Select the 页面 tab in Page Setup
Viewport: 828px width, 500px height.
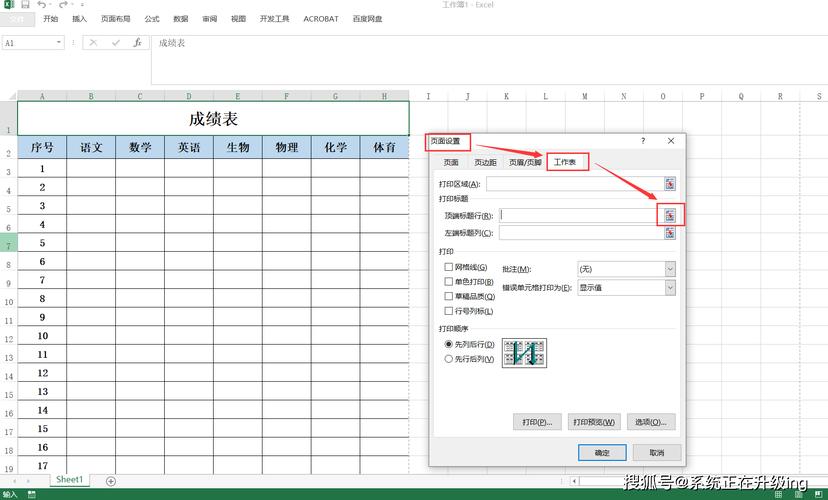[451, 163]
